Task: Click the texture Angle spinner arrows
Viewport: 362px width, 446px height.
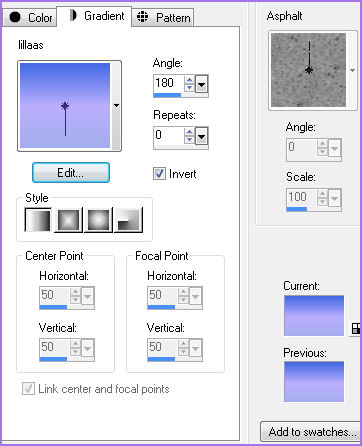Action: click(323, 148)
